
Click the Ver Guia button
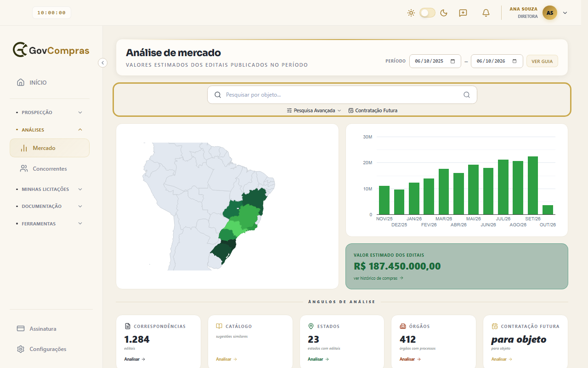pos(542,61)
